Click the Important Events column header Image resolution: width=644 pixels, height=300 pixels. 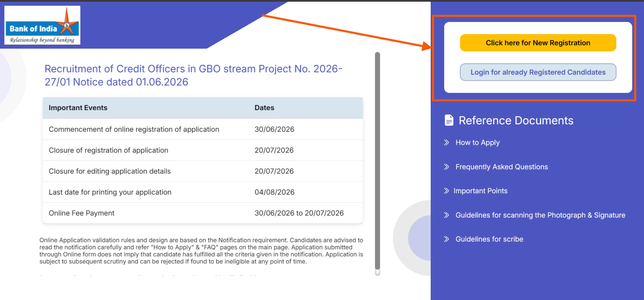coord(78,108)
